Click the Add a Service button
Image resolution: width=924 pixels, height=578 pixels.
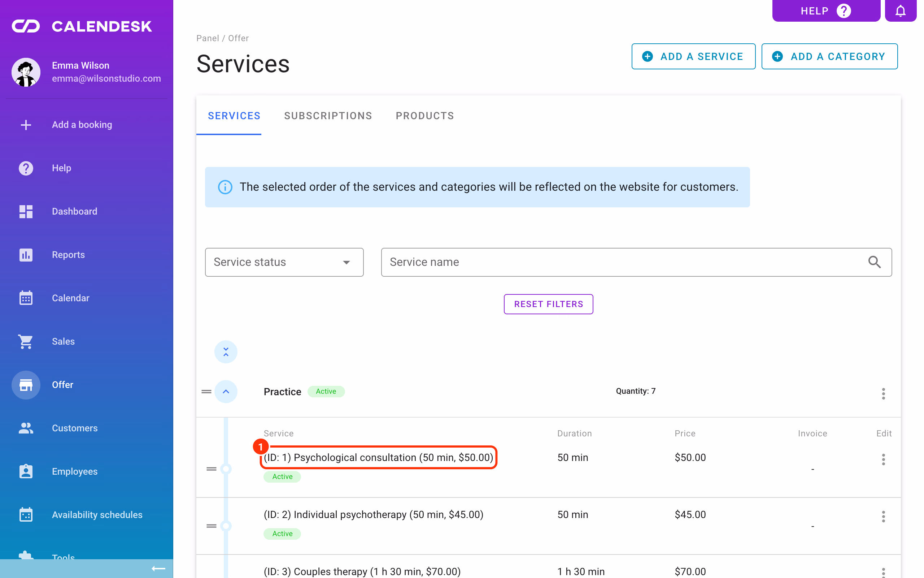(x=693, y=56)
